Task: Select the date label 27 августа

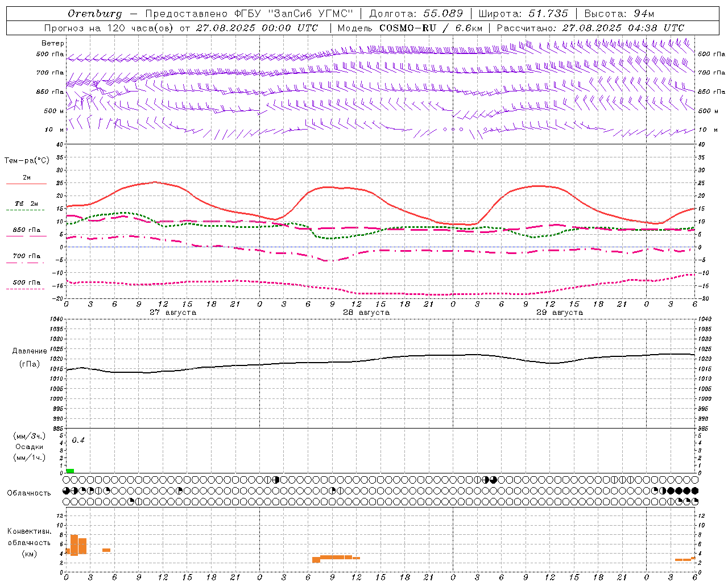Action: pyautogui.click(x=173, y=313)
